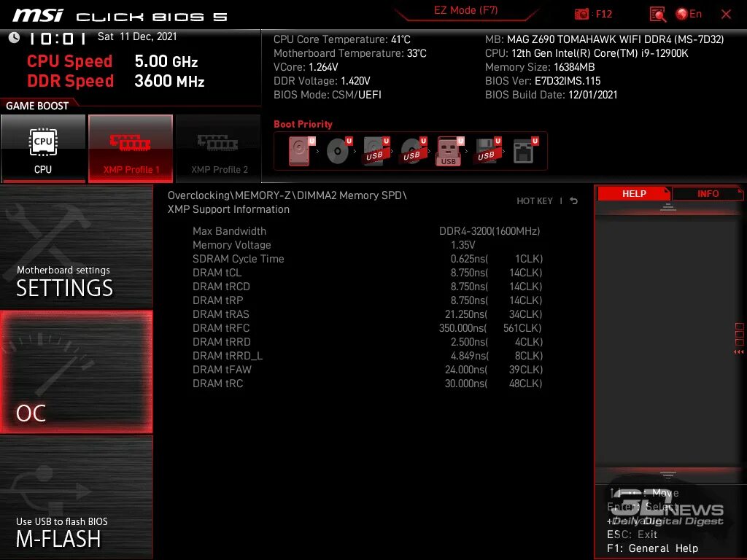Click the Boot Priority label
This screenshot has width=747, height=560.
303,124
